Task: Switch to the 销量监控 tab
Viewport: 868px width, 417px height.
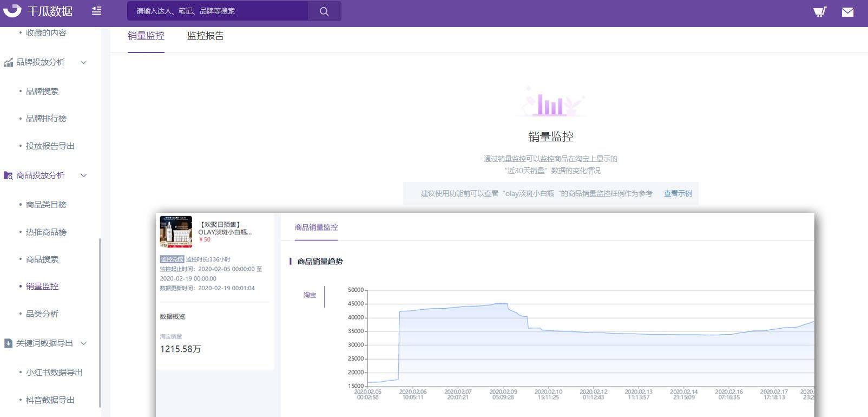Action: 146,36
